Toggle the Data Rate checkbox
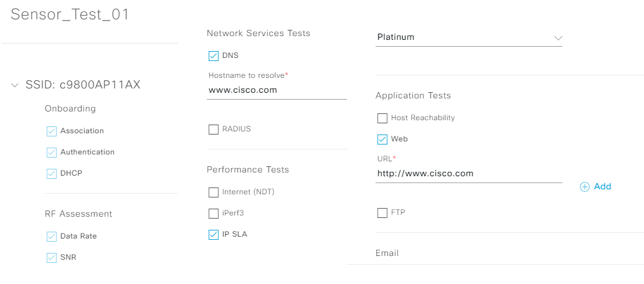The width and height of the screenshot is (644, 284). pyautogui.click(x=52, y=237)
